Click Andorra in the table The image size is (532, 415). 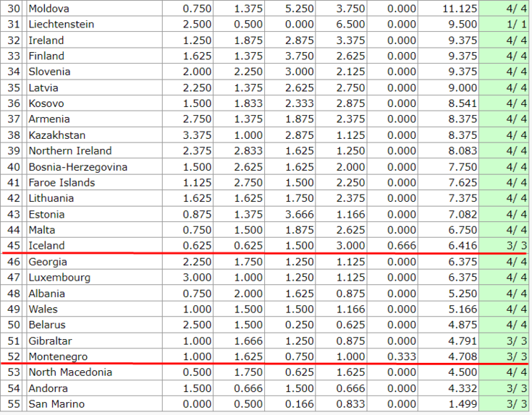[x=48, y=388]
